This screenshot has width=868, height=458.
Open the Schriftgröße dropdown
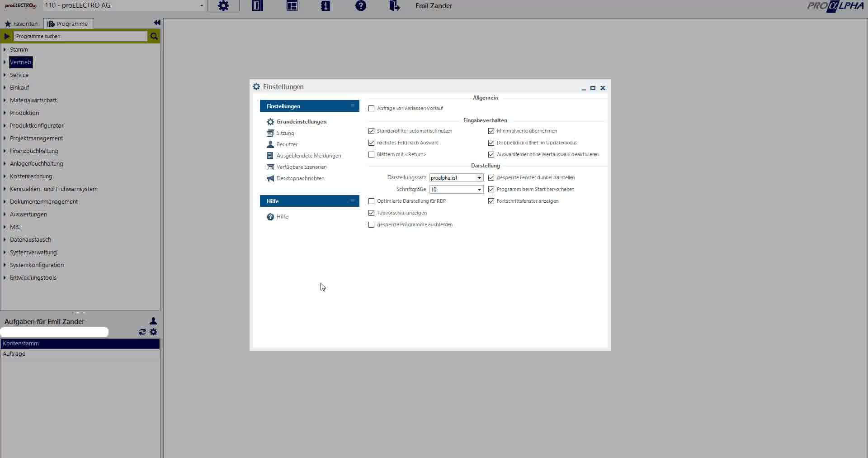(479, 190)
